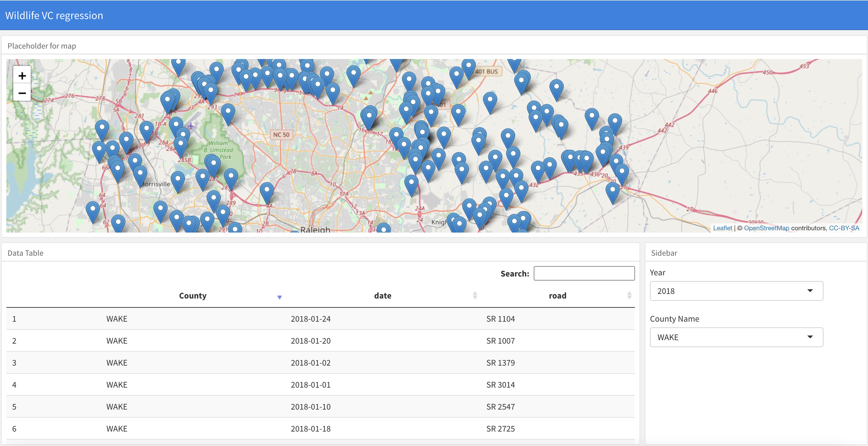Viewport: 868px width, 446px height.
Task: Zoom in on the map
Action: [22, 76]
